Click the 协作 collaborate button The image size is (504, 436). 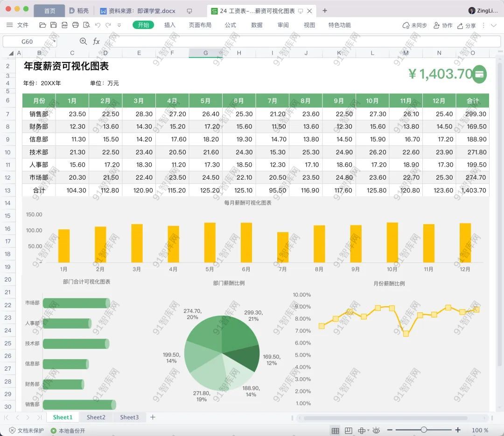click(443, 25)
